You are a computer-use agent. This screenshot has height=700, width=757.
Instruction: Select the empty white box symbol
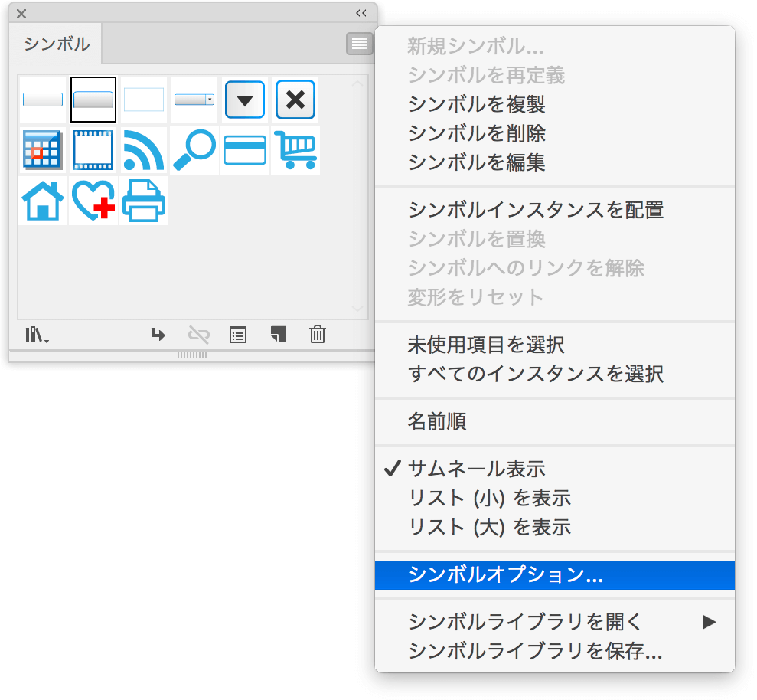pyautogui.click(x=144, y=100)
